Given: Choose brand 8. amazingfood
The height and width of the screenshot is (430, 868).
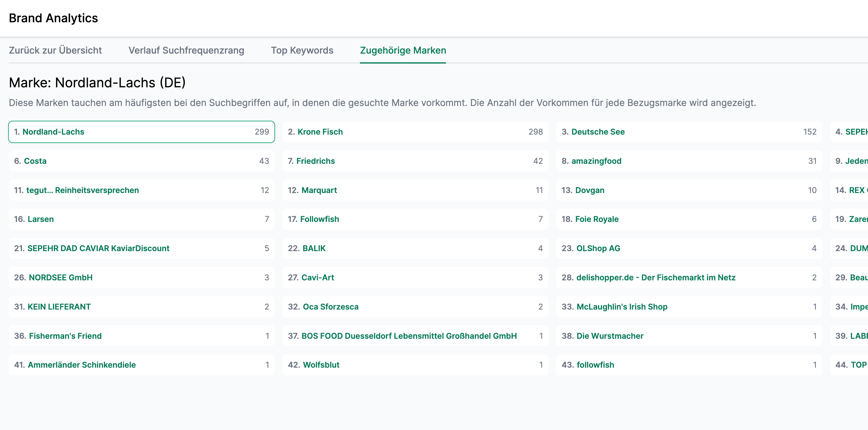Looking at the screenshot, I should 689,161.
